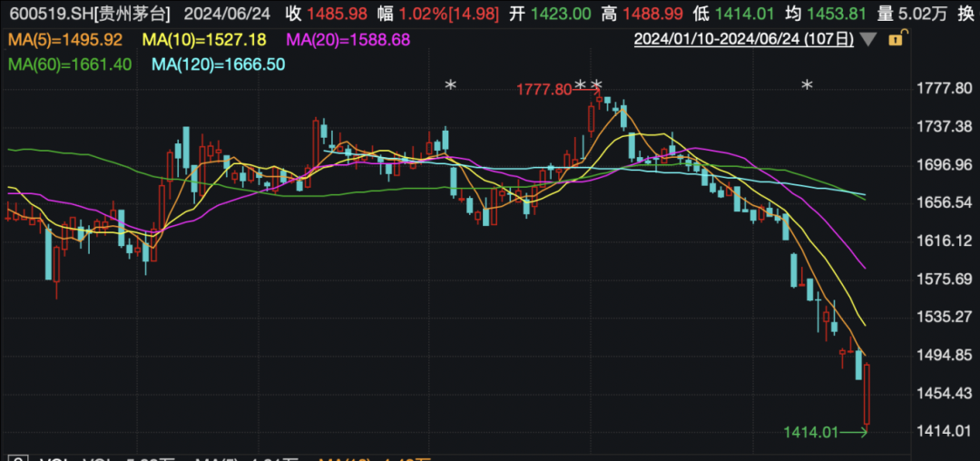980x461 pixels.
Task: Select the MA(120)=1666.50 indicator label
Action: click(x=218, y=64)
